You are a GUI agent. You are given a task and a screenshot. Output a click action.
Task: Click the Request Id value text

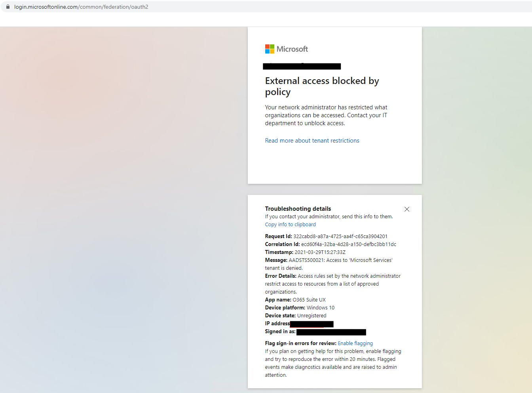click(x=340, y=237)
